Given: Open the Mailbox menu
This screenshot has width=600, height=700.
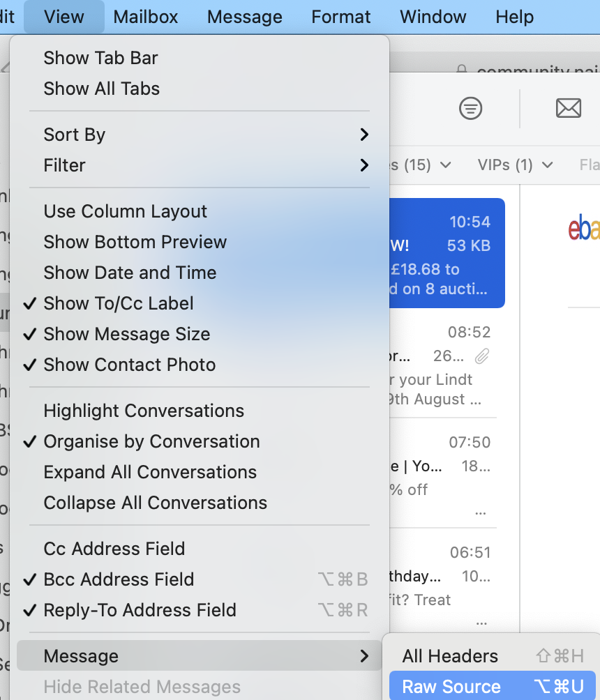Looking at the screenshot, I should 146,17.
